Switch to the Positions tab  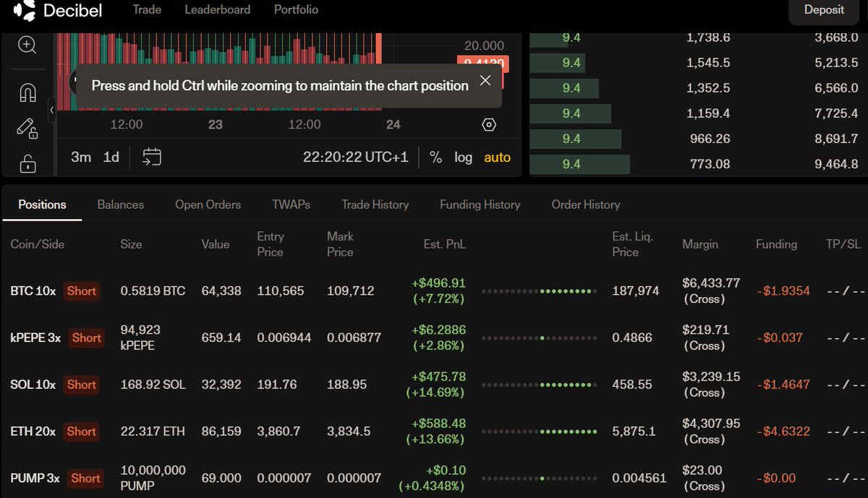[x=42, y=205]
